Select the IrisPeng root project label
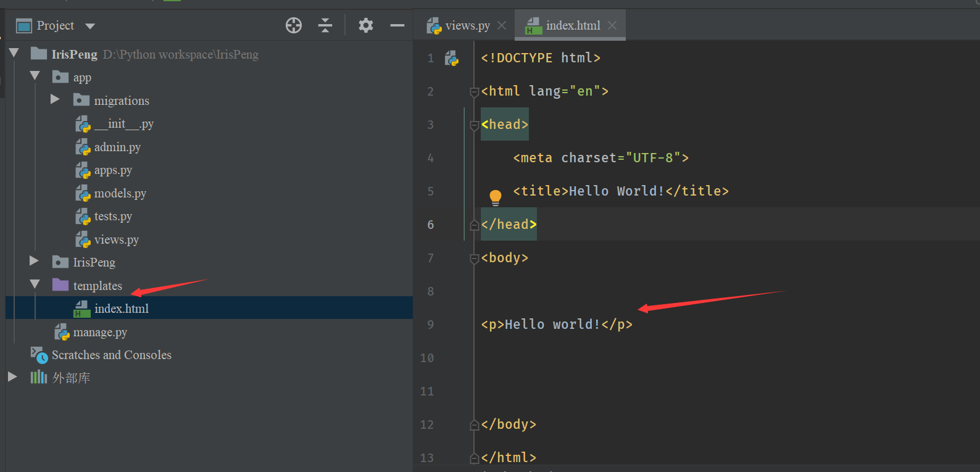Image resolution: width=980 pixels, height=472 pixels. [74, 54]
